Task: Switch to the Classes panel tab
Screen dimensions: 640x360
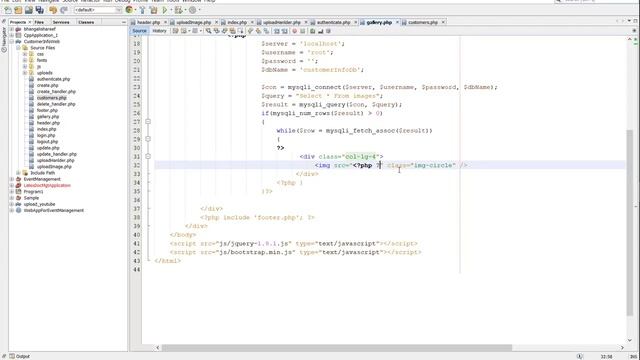Action: pos(86,22)
